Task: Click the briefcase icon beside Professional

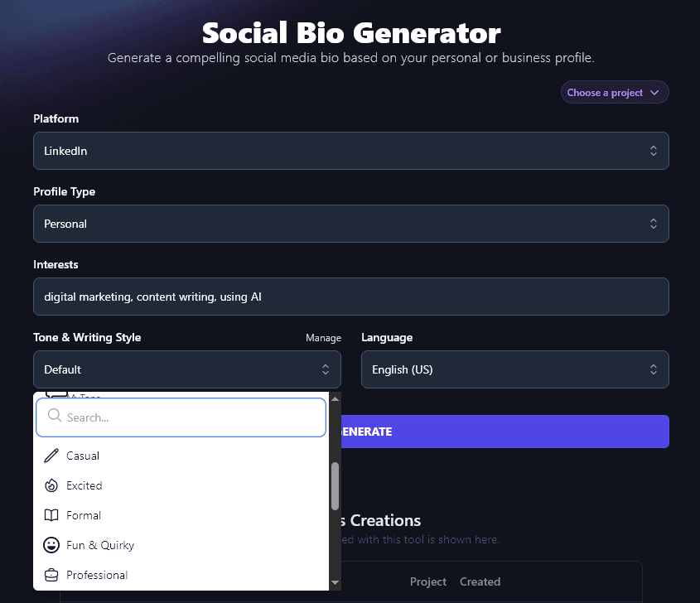Action: 50,575
